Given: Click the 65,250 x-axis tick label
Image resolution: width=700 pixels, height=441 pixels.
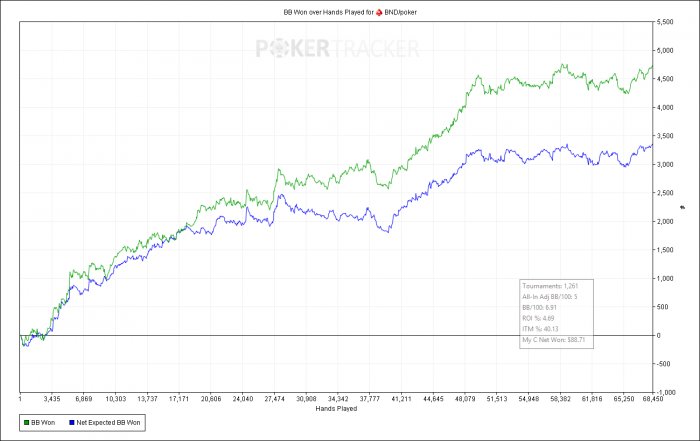Looking at the screenshot, I should tap(624, 399).
